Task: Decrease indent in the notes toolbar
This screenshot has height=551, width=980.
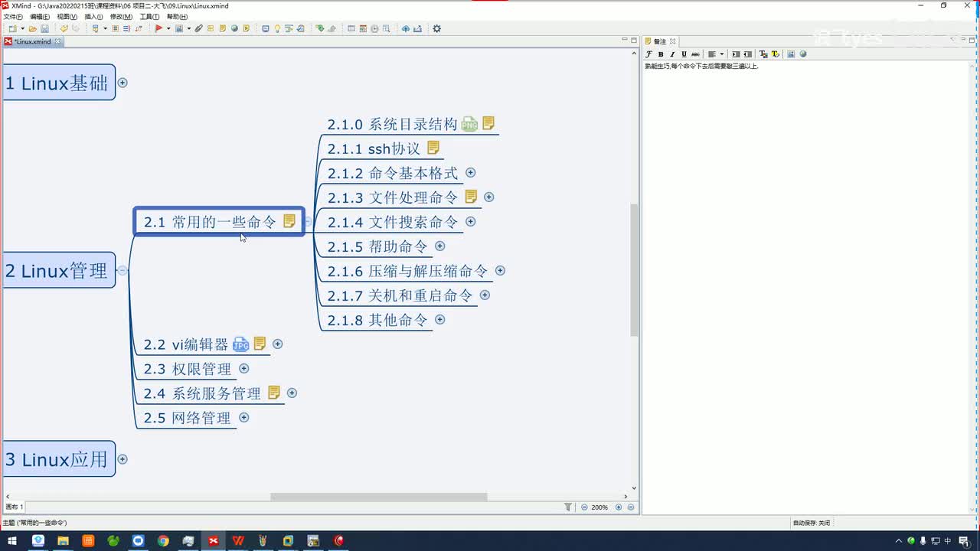Action: coord(748,54)
